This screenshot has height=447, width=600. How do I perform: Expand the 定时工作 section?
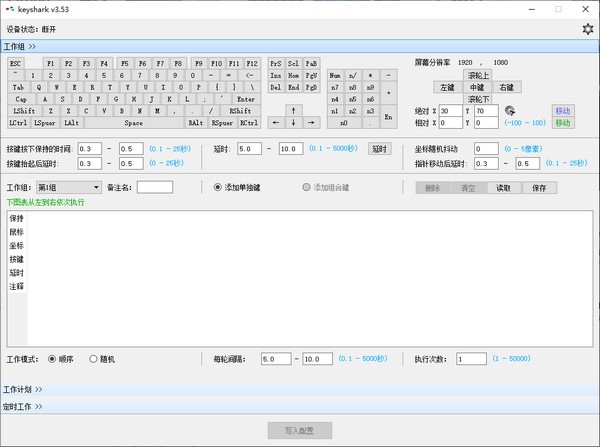pyautogui.click(x=20, y=407)
